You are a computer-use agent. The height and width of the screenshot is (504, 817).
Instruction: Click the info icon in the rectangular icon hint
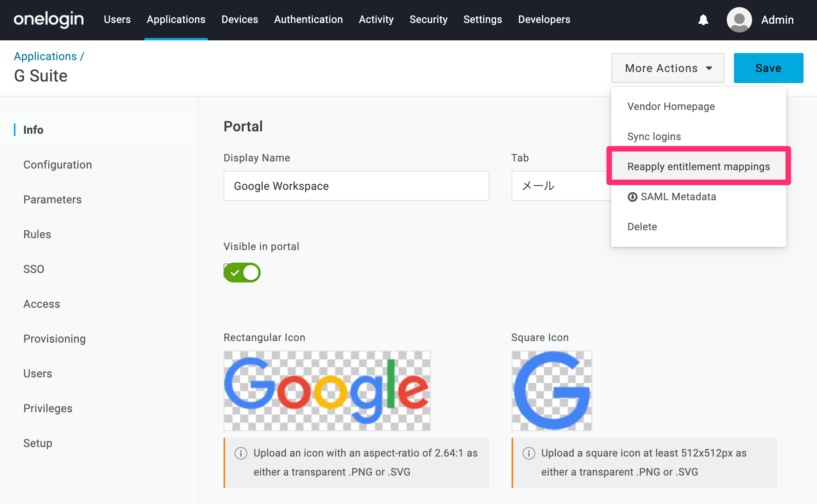click(x=241, y=453)
